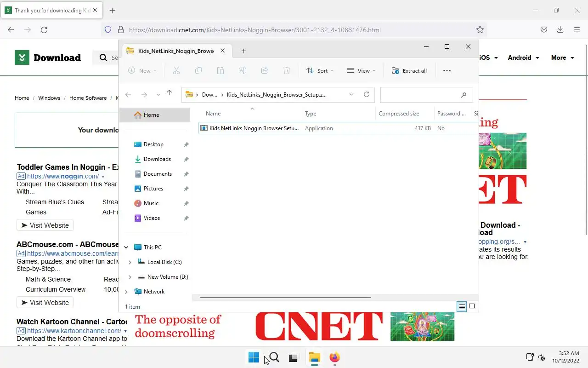The height and width of the screenshot is (368, 588).
Task: Click the Delete trash icon in Explorer toolbar
Action: point(287,70)
